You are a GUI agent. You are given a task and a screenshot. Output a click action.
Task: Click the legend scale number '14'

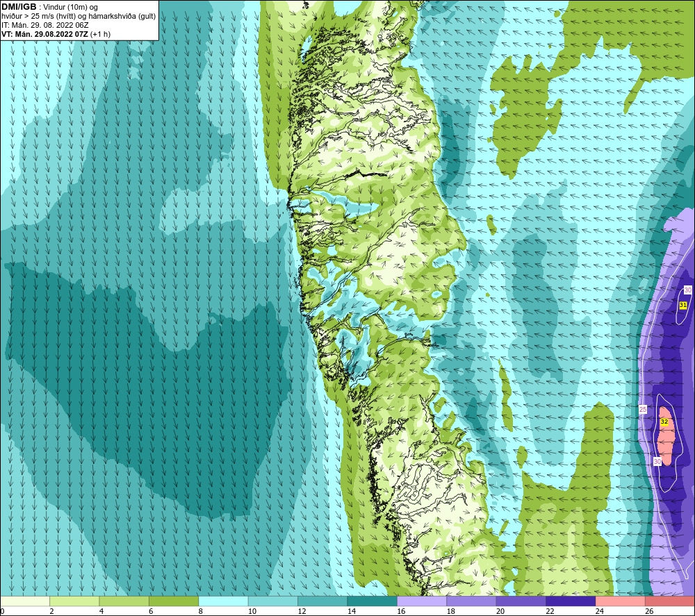[x=352, y=611]
